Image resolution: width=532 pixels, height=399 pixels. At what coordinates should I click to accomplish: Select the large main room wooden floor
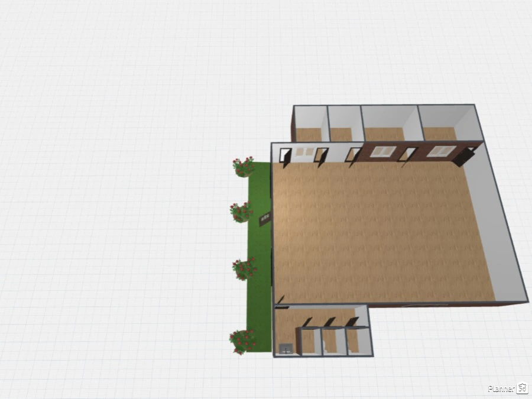point(378,231)
